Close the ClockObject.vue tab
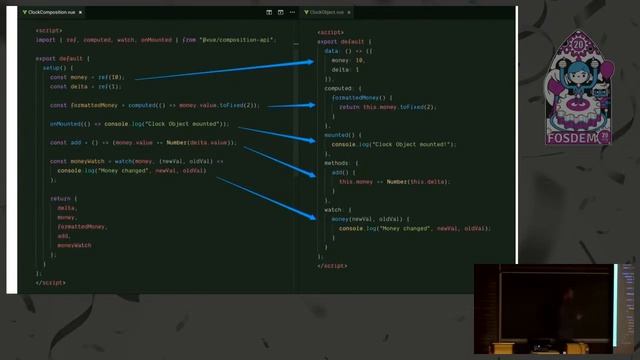Screen dimensions: 640x360 coord(349,13)
